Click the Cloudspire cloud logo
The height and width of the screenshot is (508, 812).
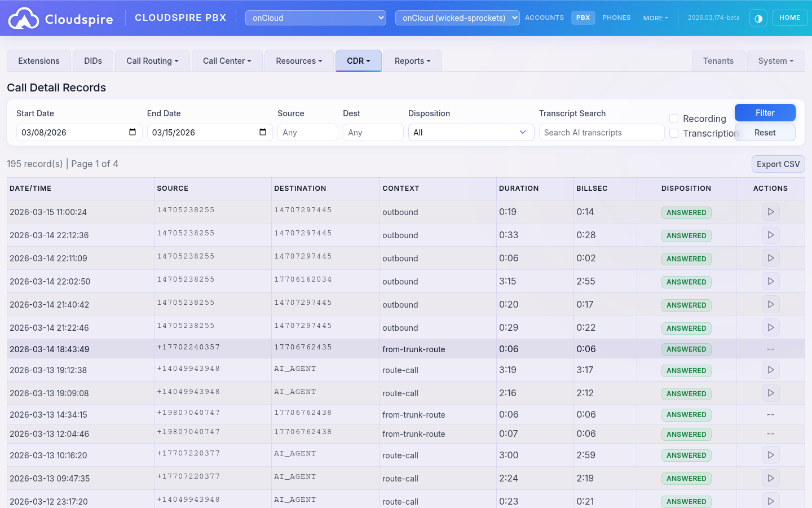click(24, 17)
